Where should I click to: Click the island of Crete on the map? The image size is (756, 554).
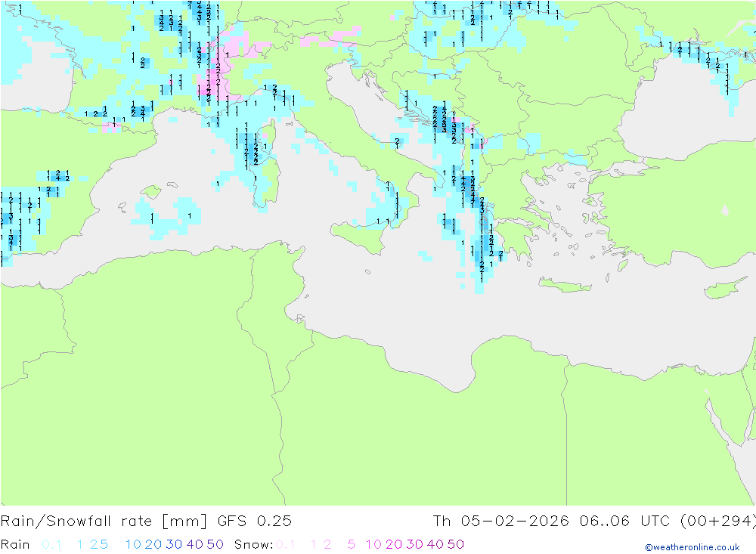[564, 286]
